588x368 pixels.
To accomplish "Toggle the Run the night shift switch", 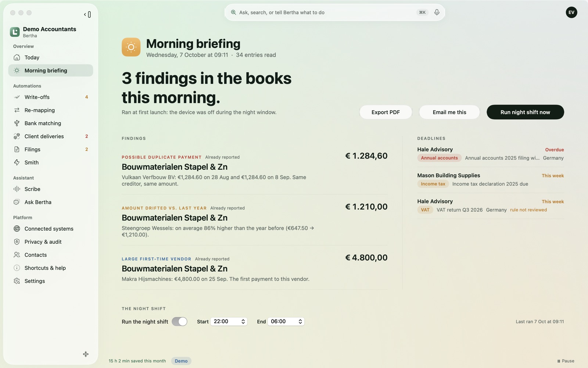I will coord(179,322).
